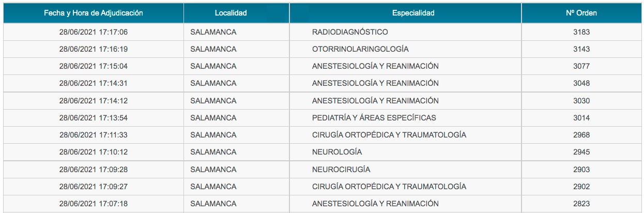Click the date 28/06/2021 17:07:18 cell

(x=94, y=204)
